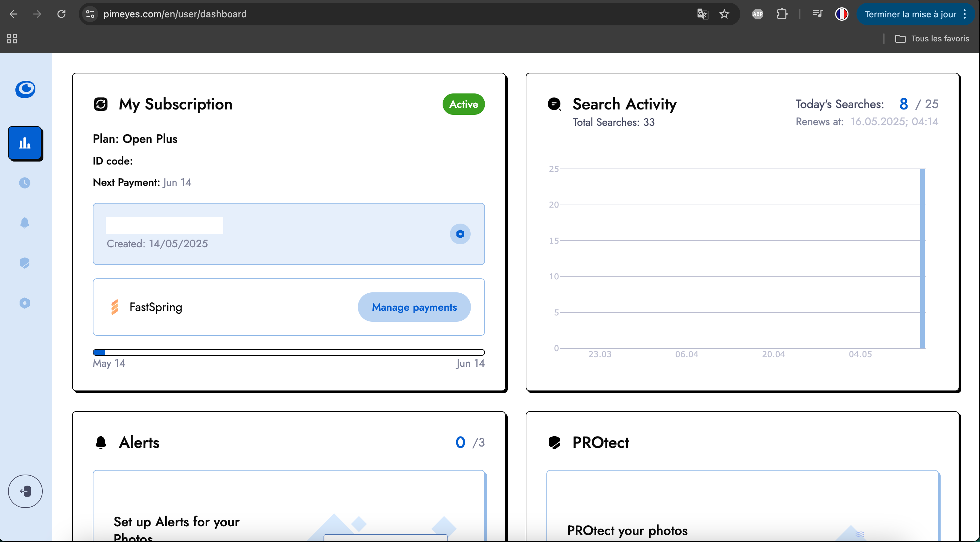The width and height of the screenshot is (980, 542).
Task: Reload the page
Action: click(61, 14)
